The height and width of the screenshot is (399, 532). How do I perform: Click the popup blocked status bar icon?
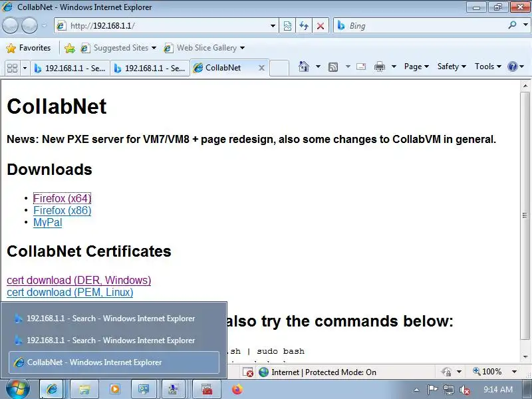(x=248, y=372)
